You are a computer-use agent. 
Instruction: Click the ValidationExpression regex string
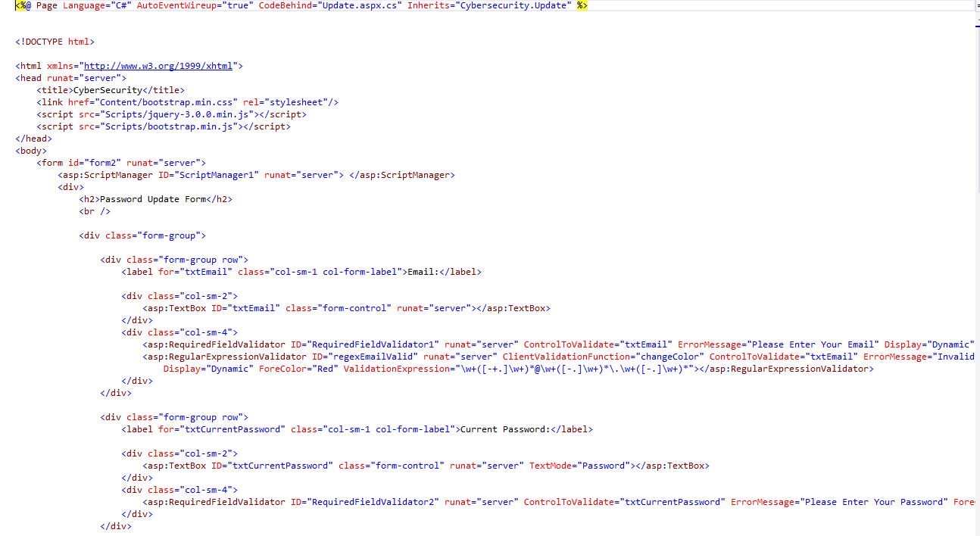pyautogui.click(x=575, y=369)
